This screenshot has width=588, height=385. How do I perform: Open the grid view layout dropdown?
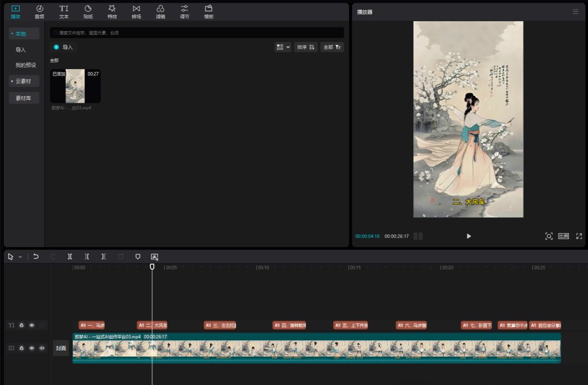point(283,47)
